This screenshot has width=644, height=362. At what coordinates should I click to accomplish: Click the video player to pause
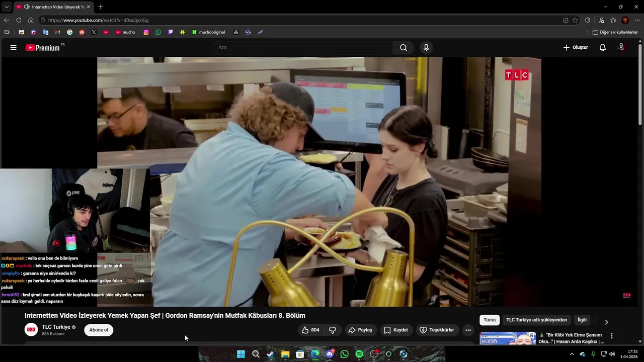point(319,182)
